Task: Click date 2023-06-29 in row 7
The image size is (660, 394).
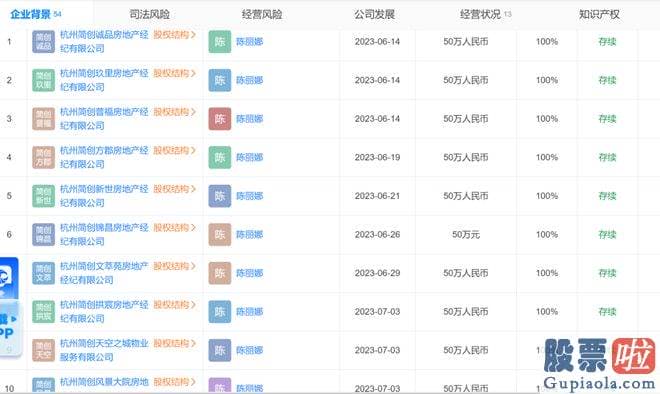Action: pos(377,273)
